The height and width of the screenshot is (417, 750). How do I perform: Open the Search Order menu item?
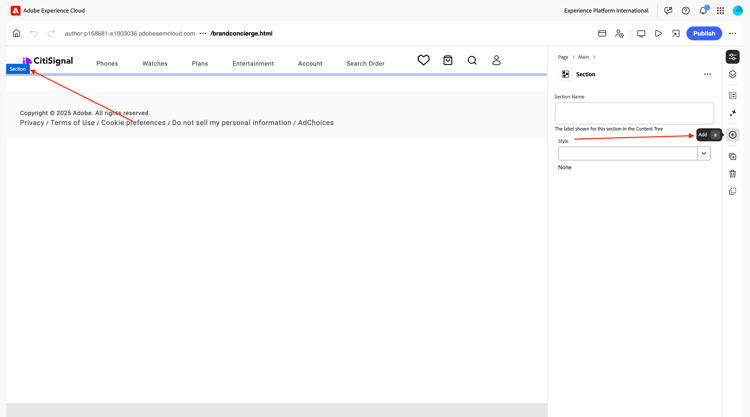click(365, 63)
